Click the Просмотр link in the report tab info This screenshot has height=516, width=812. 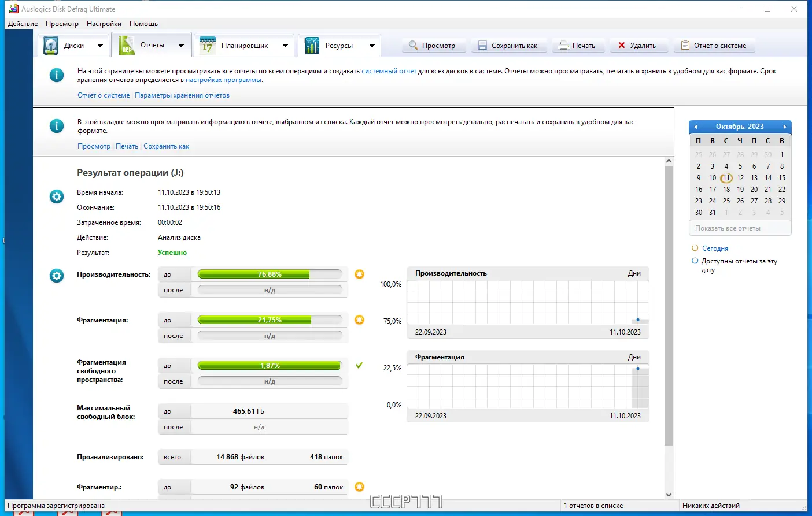(94, 146)
